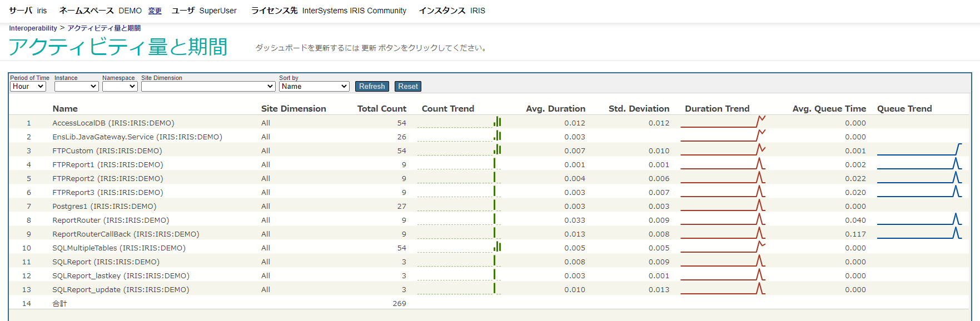This screenshot has height=321, width=980.
Task: Click FTPReport2 queue time value 0.022
Action: [x=855, y=178]
